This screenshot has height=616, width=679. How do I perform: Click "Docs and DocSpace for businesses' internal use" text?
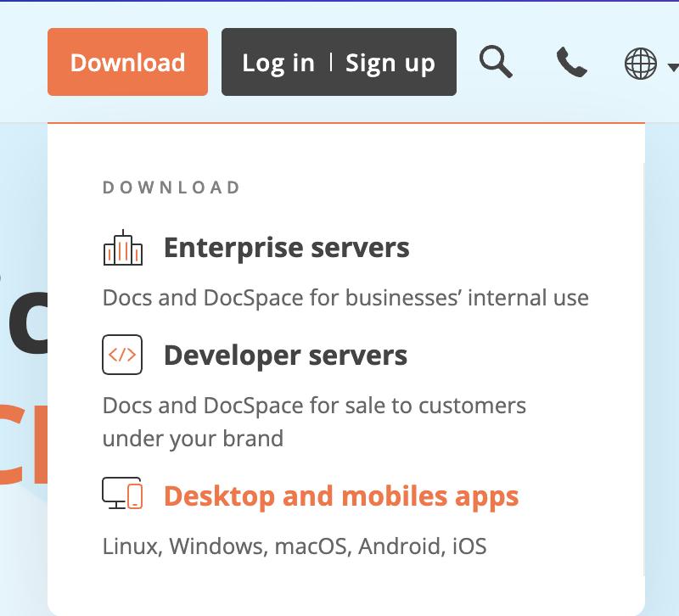coord(345,298)
